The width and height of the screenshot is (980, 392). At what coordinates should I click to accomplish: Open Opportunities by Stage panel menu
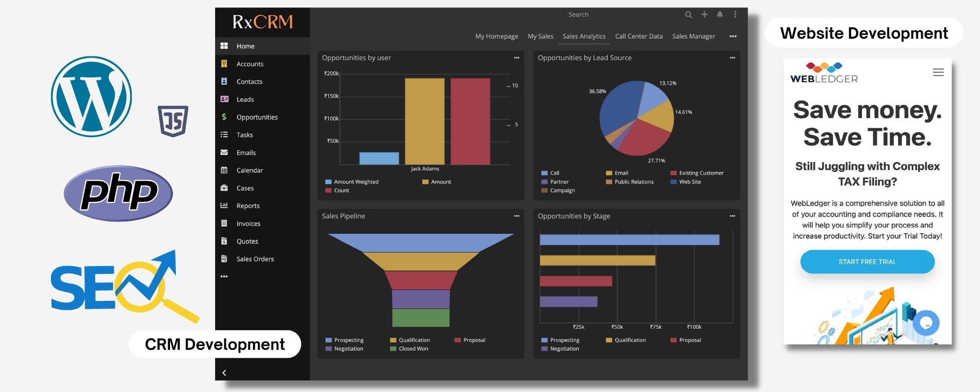732,216
